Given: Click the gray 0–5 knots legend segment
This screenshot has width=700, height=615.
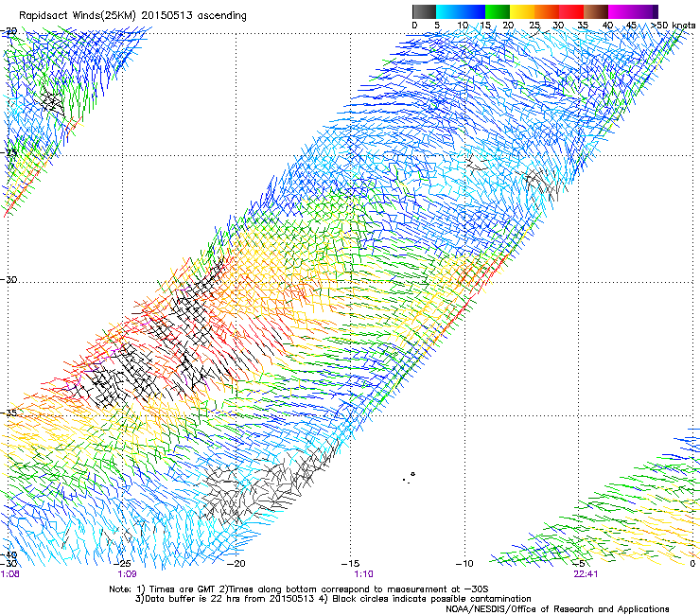Looking at the screenshot, I should pyautogui.click(x=424, y=11).
